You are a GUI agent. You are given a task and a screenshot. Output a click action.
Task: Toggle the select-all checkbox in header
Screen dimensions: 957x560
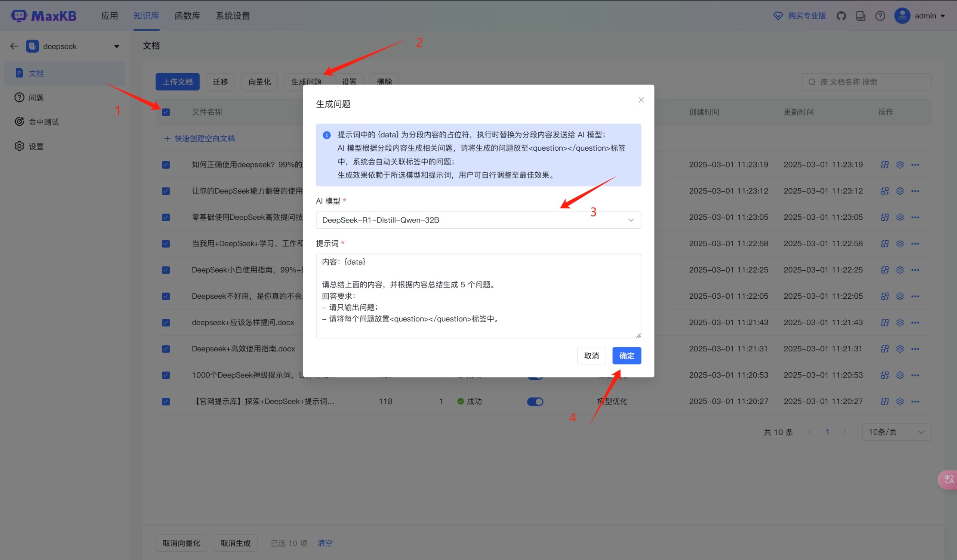(166, 113)
